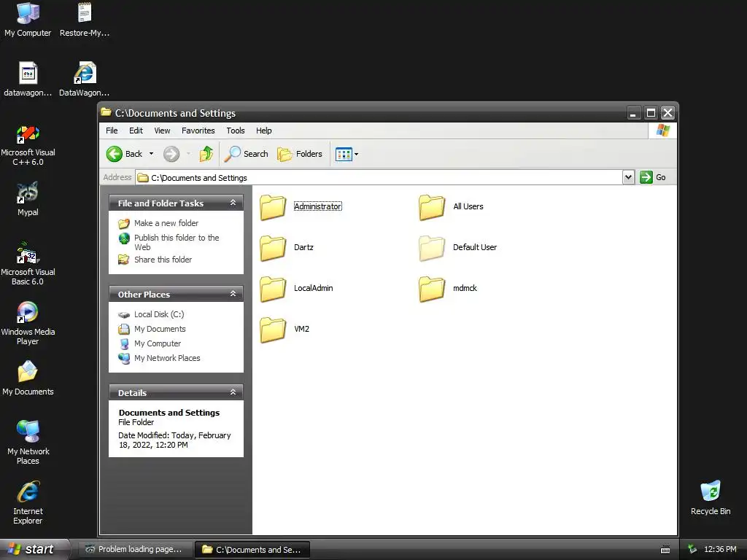Viewport: 747px width, 560px height.
Task: Open the Views button menu
Action: [347, 154]
